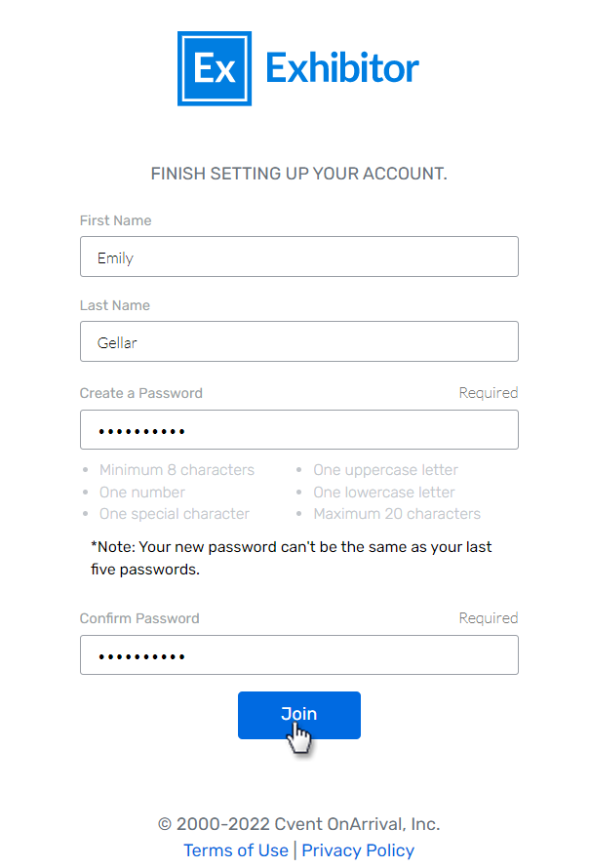
Task: Click the One uppercase letter requirement
Action: 385,470
